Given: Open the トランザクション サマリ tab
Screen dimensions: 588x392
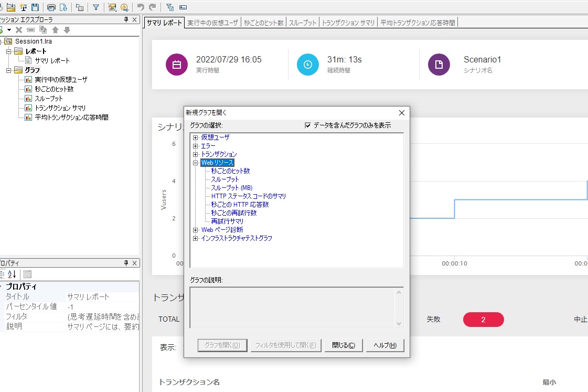Looking at the screenshot, I should click(348, 23).
